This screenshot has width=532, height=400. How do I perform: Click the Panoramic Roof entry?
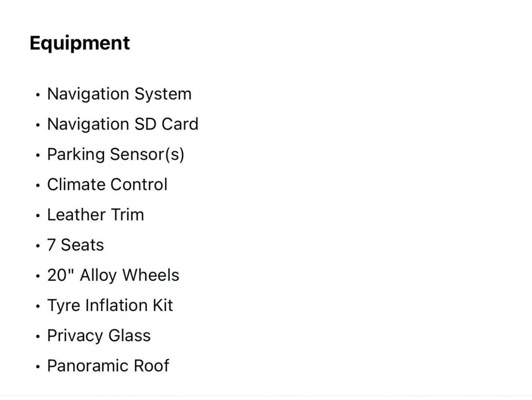pos(108,366)
